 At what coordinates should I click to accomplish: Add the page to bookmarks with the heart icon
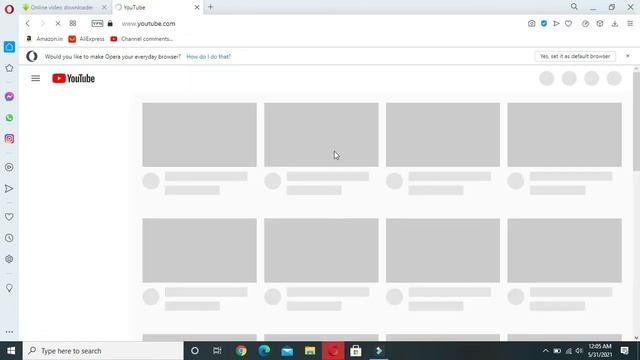click(568, 24)
